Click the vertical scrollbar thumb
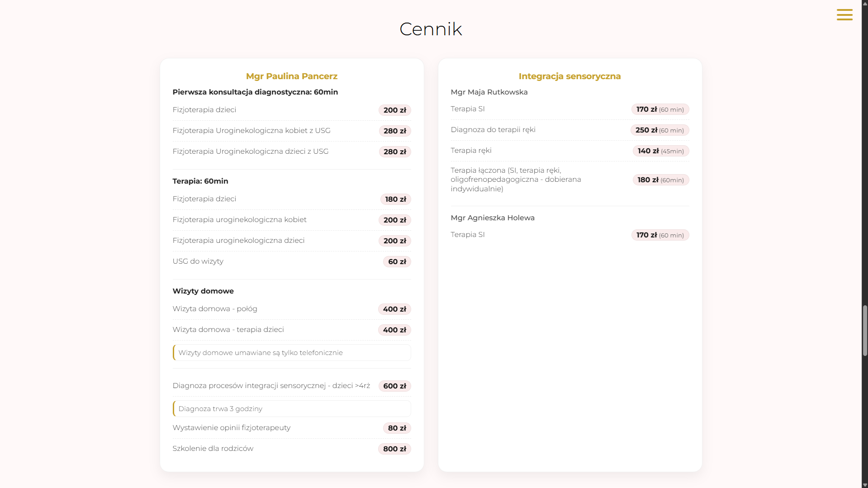Viewport: 868px width, 488px height. click(865, 331)
